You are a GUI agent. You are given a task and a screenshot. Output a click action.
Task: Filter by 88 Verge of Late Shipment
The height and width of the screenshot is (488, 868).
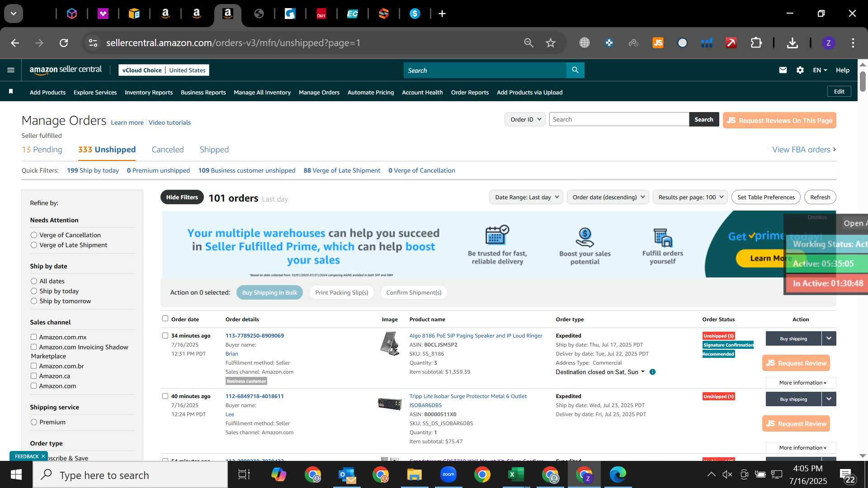pos(342,170)
